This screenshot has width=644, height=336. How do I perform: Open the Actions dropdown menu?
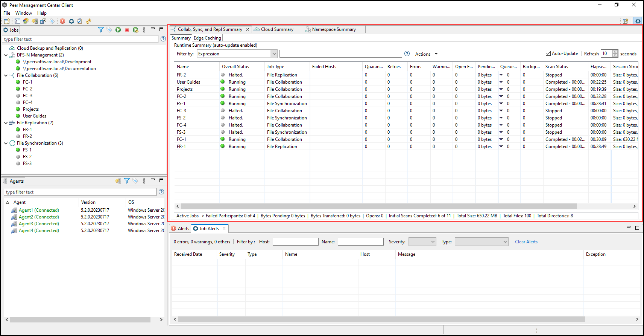pyautogui.click(x=426, y=54)
